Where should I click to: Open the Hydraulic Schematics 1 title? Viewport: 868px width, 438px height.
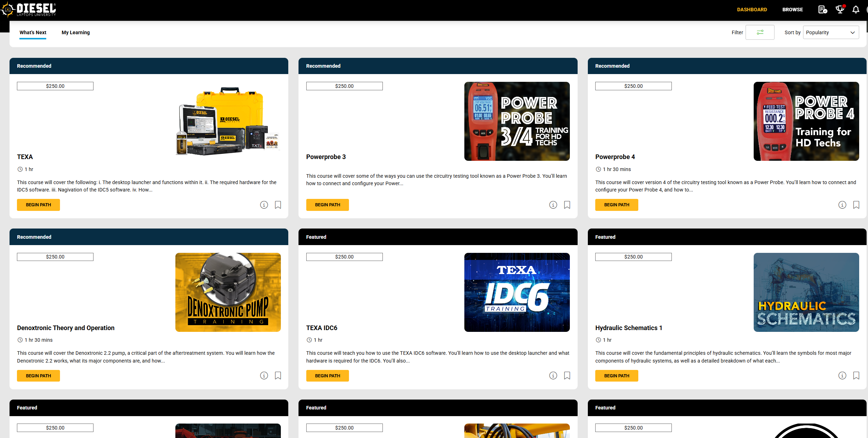[628, 328]
